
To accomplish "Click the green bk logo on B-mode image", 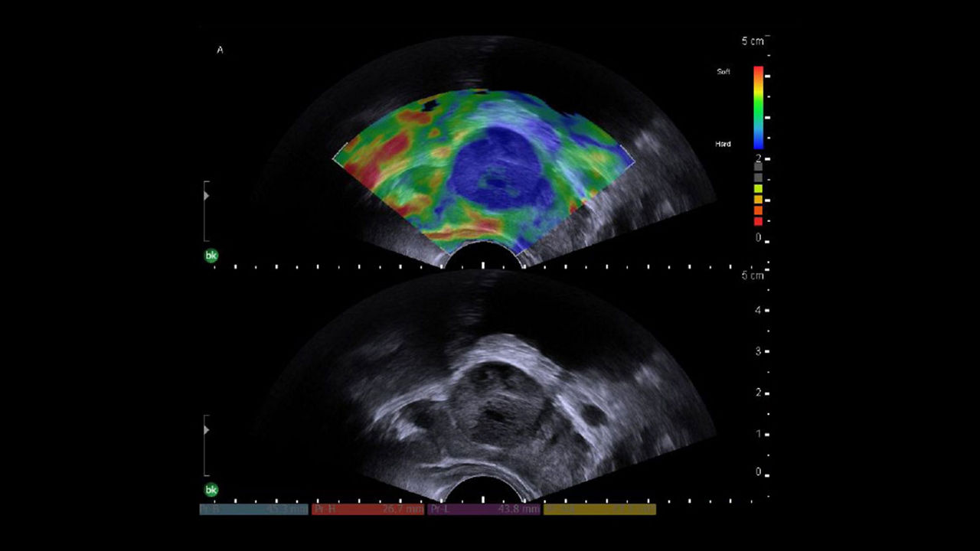I will (212, 488).
